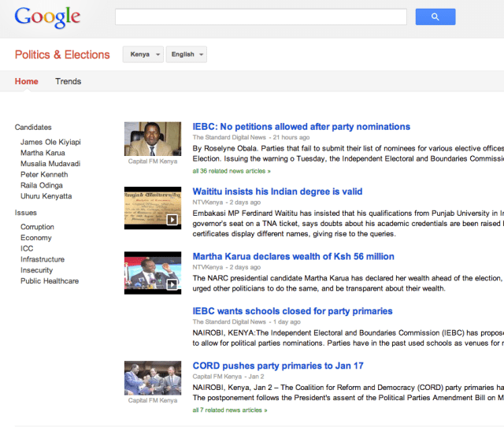Image resolution: width=504 pixels, height=427 pixels.
Task: Open the English language dropdown
Action: (x=187, y=54)
